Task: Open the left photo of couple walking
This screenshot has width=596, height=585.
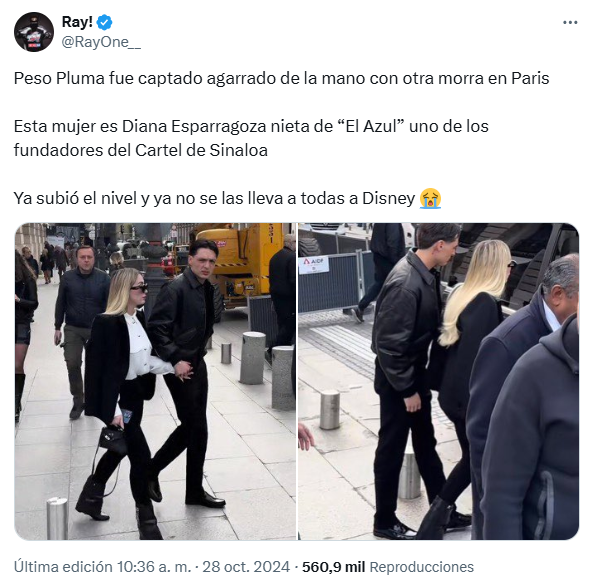Action: [155, 381]
